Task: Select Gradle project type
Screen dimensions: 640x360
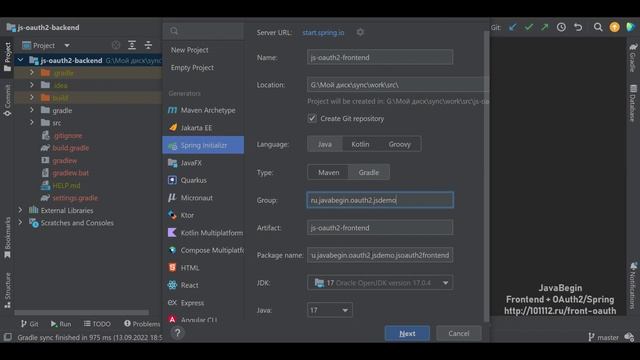Action: pos(369,172)
